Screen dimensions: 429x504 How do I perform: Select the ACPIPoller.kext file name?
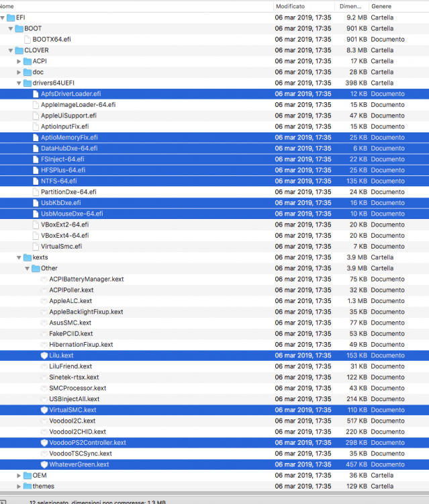pos(71,290)
